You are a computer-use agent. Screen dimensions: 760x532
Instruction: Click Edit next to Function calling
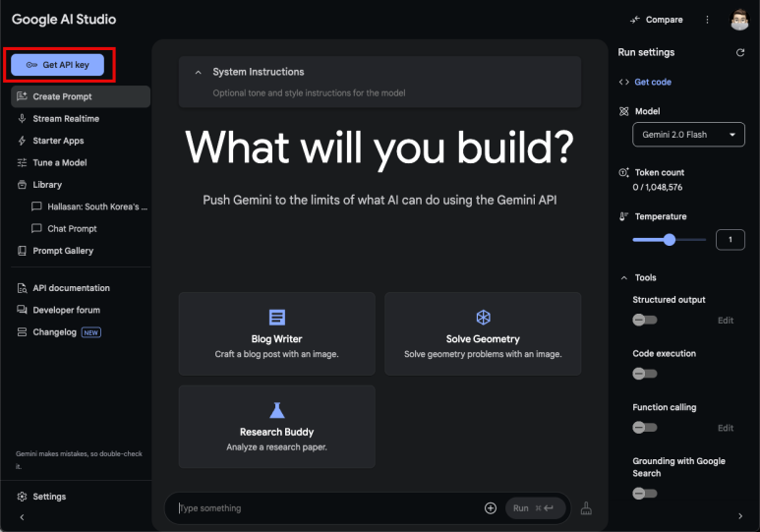(726, 428)
